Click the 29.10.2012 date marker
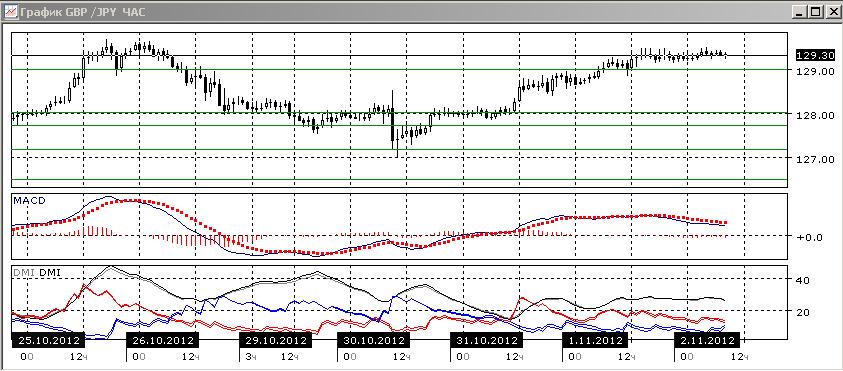Screen dimensions: 843x371 (275, 340)
